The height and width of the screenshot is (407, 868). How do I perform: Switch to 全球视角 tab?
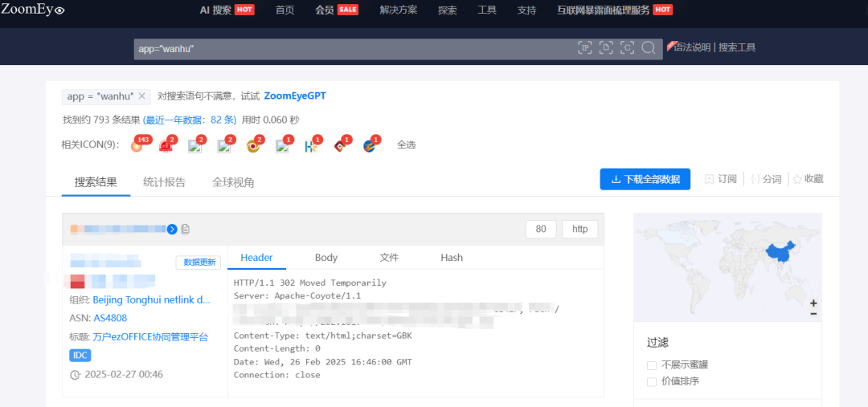(233, 182)
